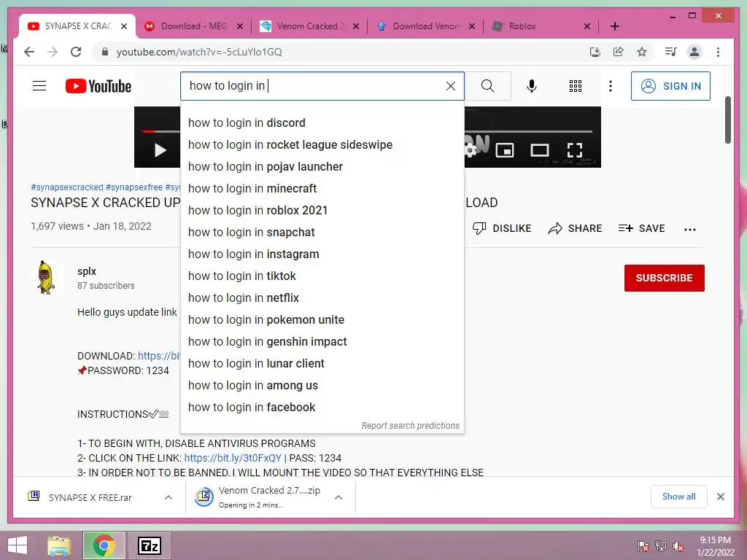747x560 pixels.
Task: Open the YouTube apps grid icon
Action: (576, 86)
